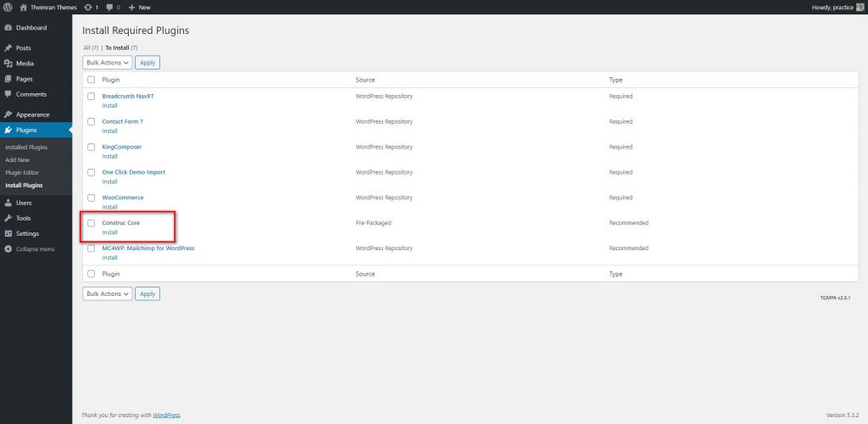The width and height of the screenshot is (868, 424).
Task: Open the bottom Bulk Actions dropdown
Action: [108, 294]
